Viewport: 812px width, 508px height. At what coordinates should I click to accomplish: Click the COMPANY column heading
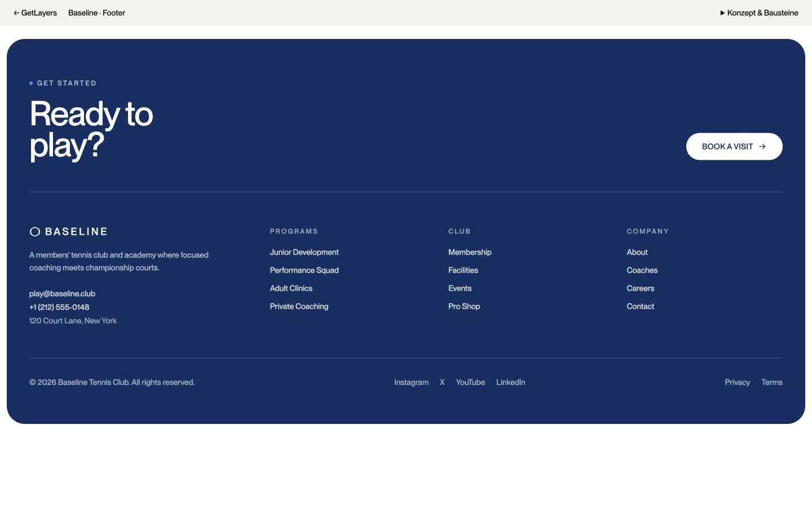click(x=648, y=231)
